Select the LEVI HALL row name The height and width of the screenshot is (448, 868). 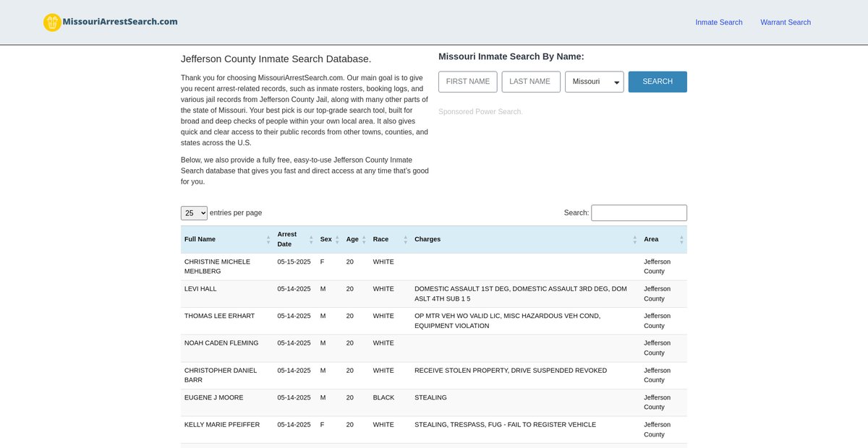click(200, 289)
